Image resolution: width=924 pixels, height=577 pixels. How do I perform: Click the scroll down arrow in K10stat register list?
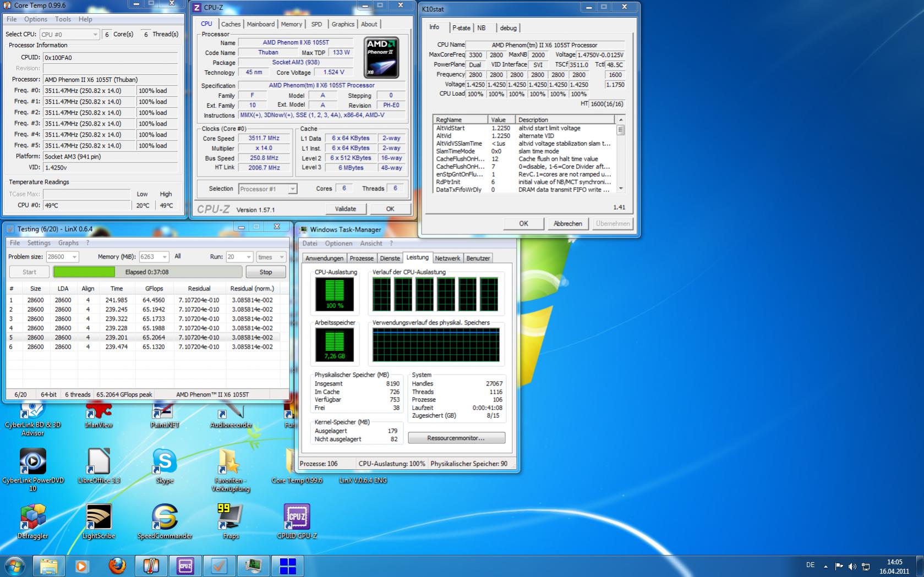621,188
